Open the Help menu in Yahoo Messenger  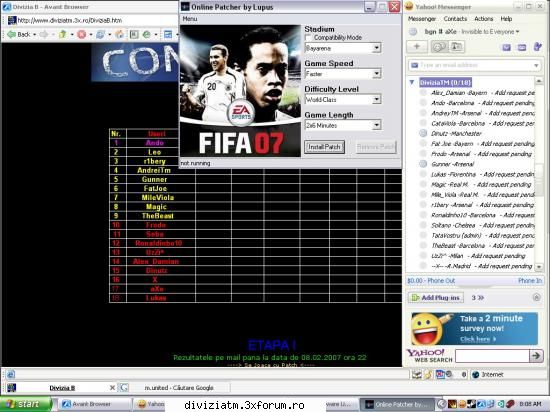(506, 19)
